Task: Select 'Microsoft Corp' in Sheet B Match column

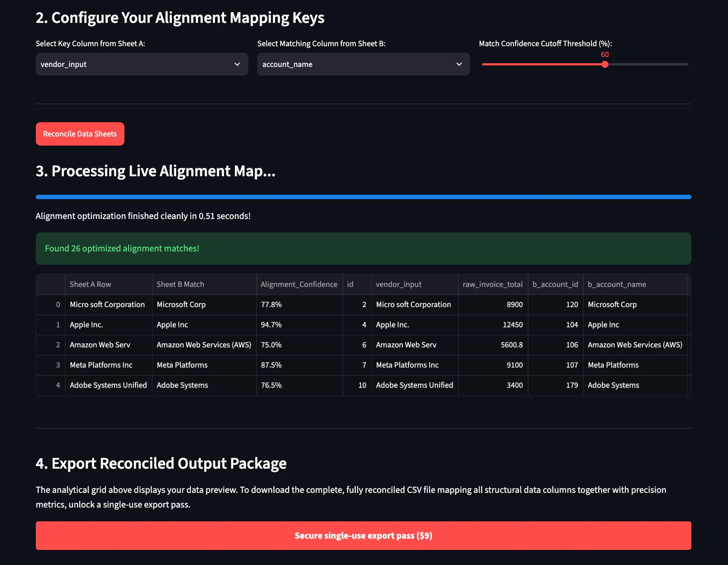Action: pyautogui.click(x=204, y=305)
